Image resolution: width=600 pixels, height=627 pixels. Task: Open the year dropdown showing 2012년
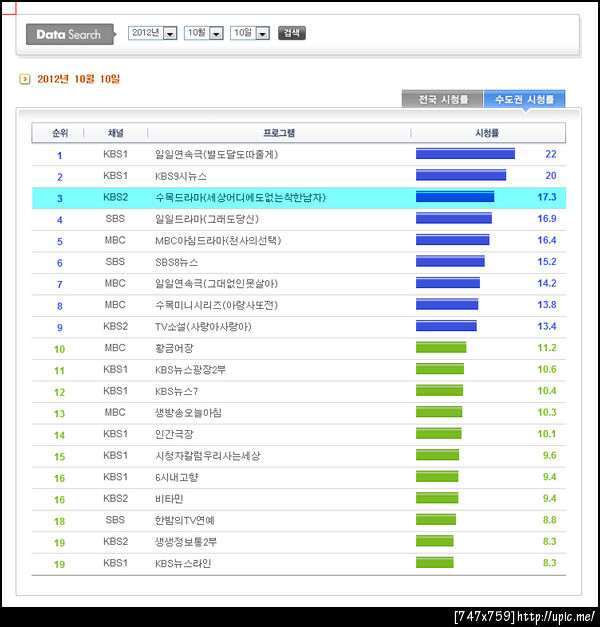coord(152,33)
